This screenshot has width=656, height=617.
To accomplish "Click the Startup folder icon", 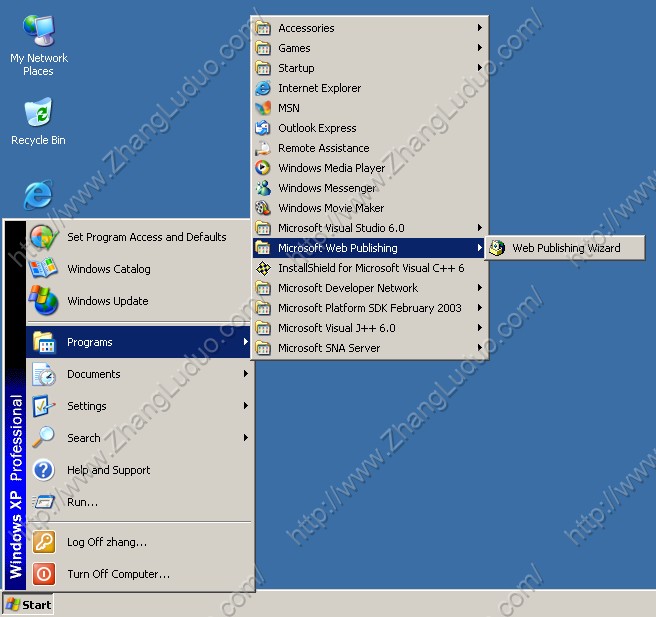I will click(x=263, y=68).
